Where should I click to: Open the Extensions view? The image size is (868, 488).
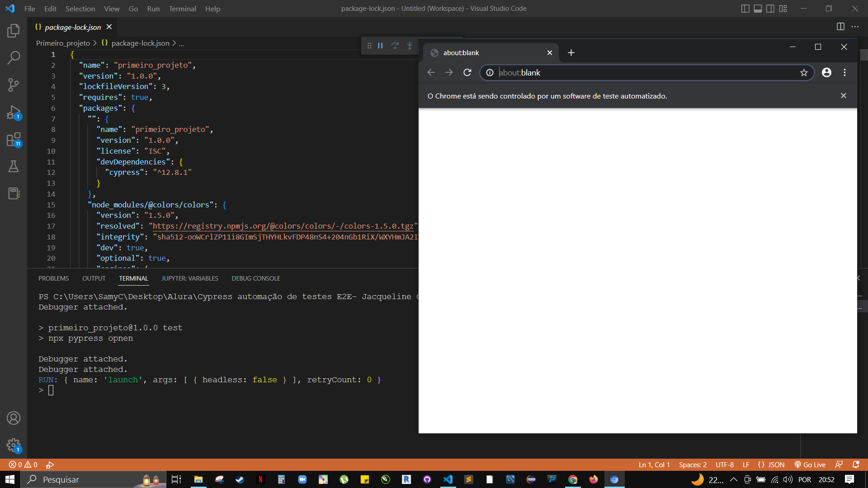point(14,140)
